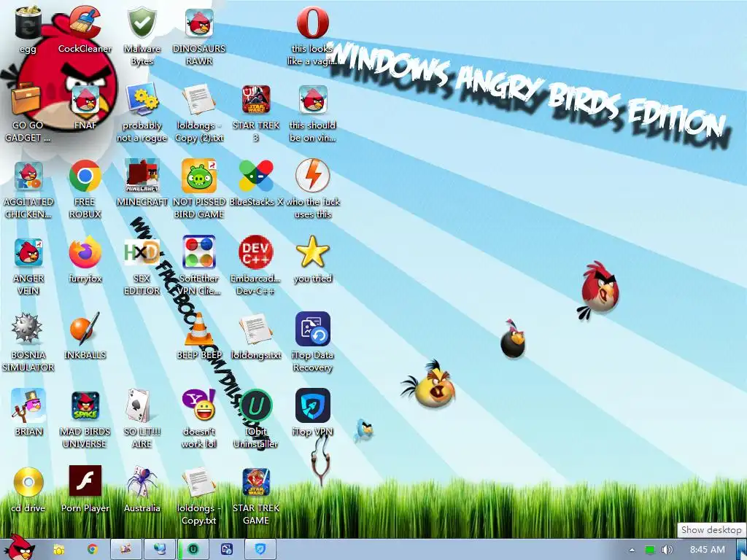Switch to the IObit Uninstaller taskbar button

click(x=193, y=550)
